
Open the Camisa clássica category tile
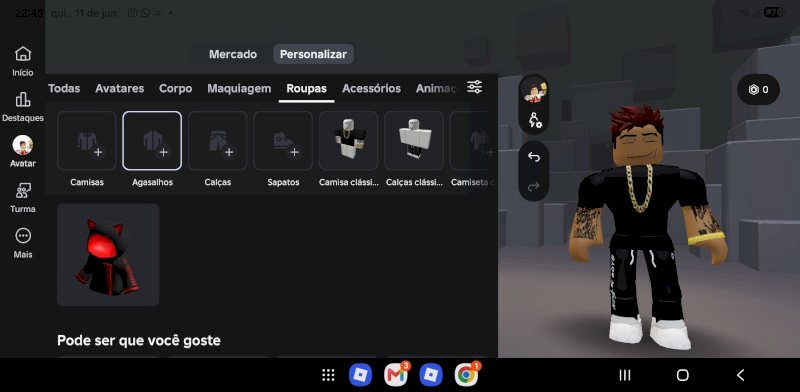[348, 141]
